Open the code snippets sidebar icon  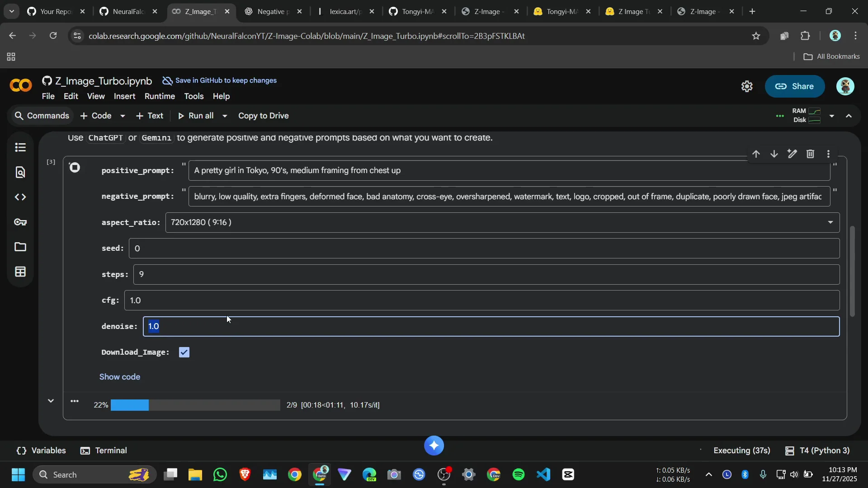tap(20, 197)
